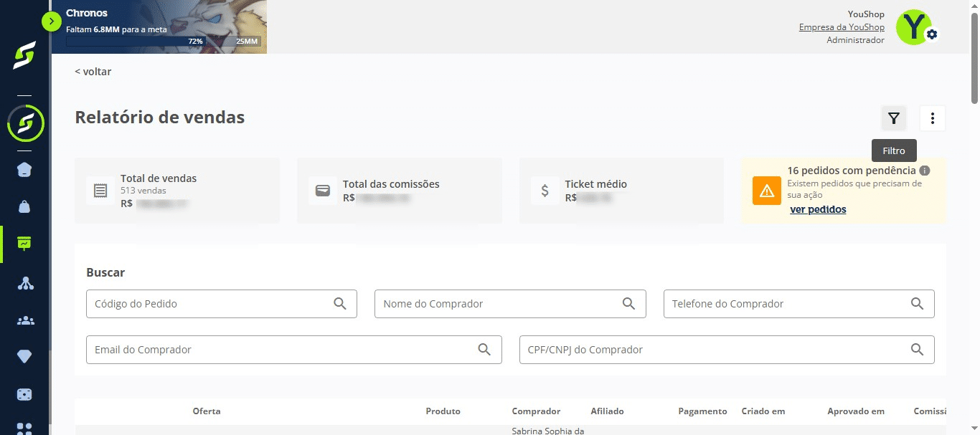Click the Comprador column header
980x435 pixels.
[536, 411]
